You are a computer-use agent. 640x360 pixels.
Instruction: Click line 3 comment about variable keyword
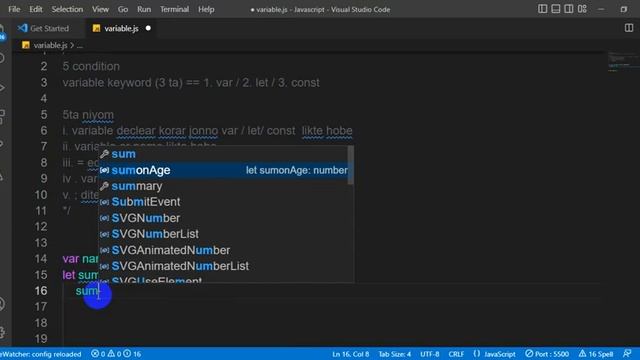click(x=191, y=82)
